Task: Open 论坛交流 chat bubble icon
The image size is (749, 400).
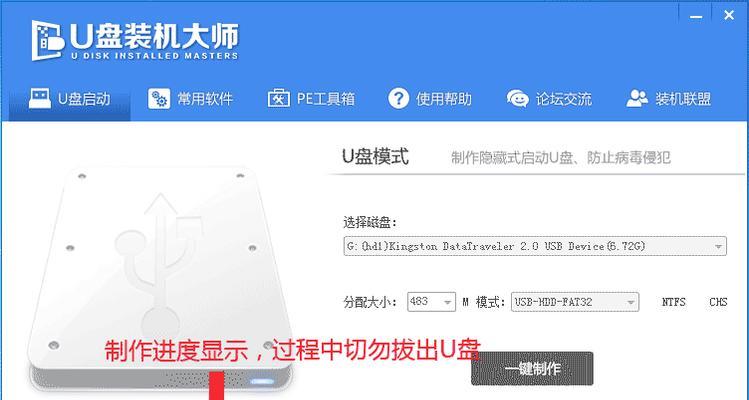Action: point(518,98)
